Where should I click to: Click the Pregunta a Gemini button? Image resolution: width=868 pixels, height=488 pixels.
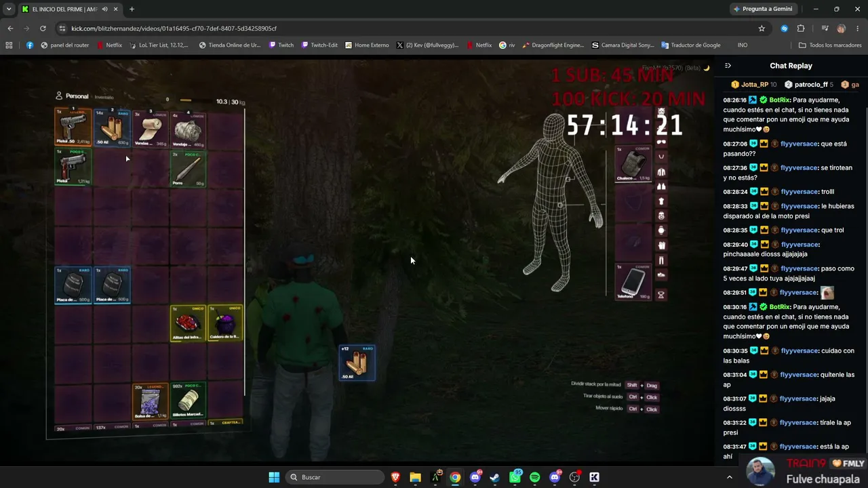(x=763, y=9)
